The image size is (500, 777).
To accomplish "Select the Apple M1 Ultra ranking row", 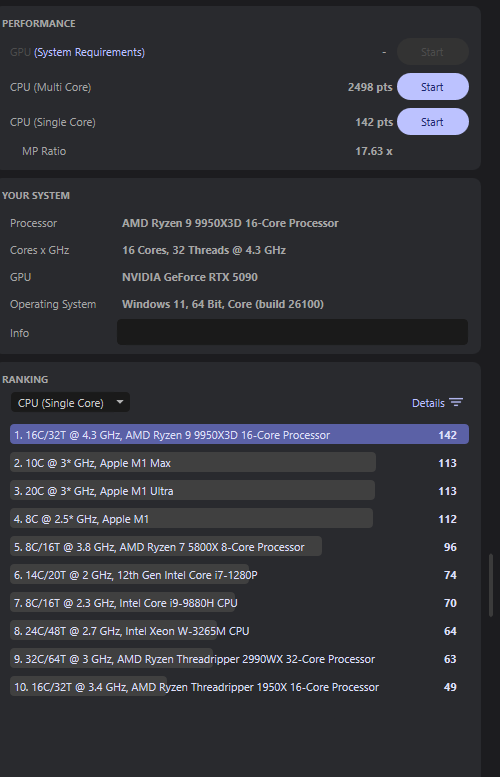I will point(239,491).
